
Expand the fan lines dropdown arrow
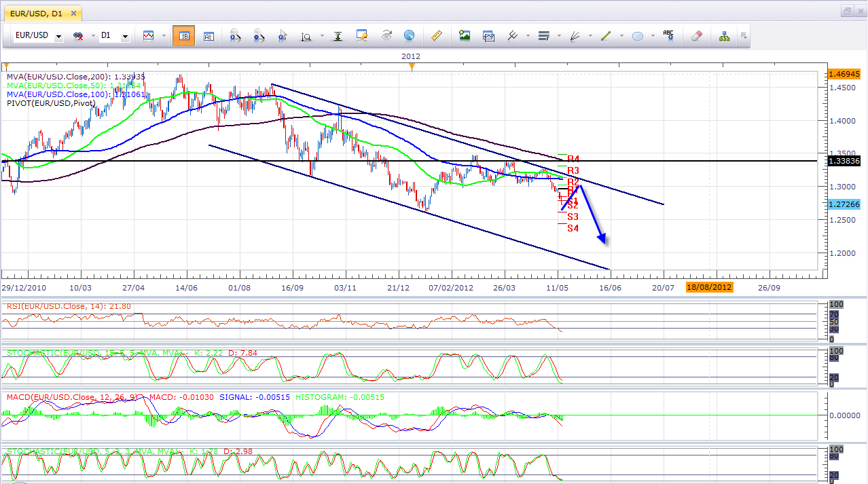point(590,36)
